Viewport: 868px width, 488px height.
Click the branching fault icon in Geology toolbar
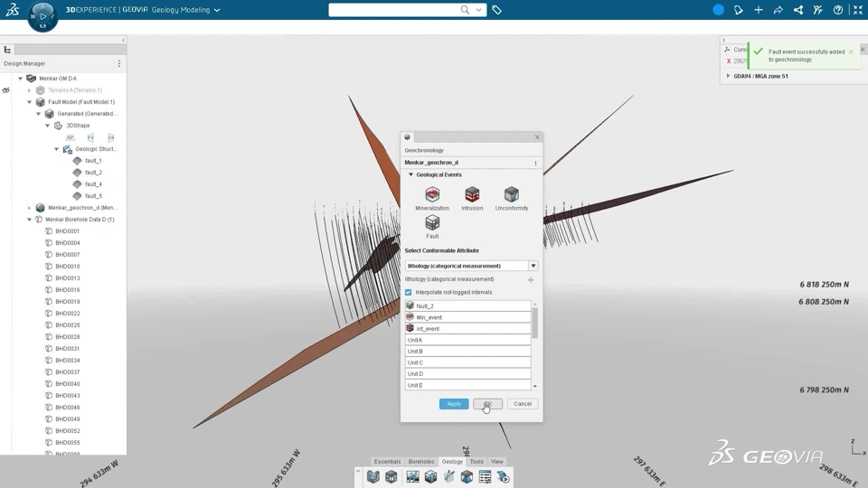(449, 477)
